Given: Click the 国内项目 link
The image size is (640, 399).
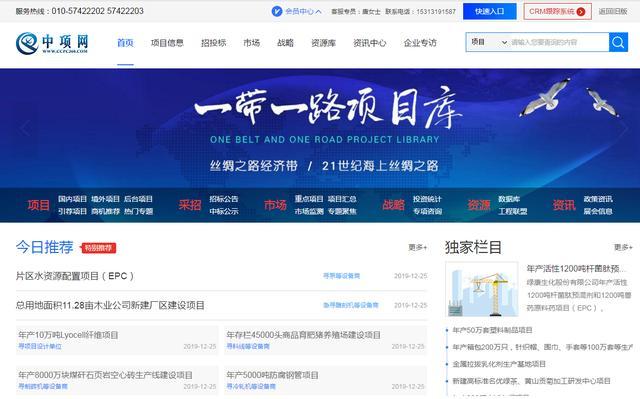Looking at the screenshot, I should pyautogui.click(x=72, y=199).
